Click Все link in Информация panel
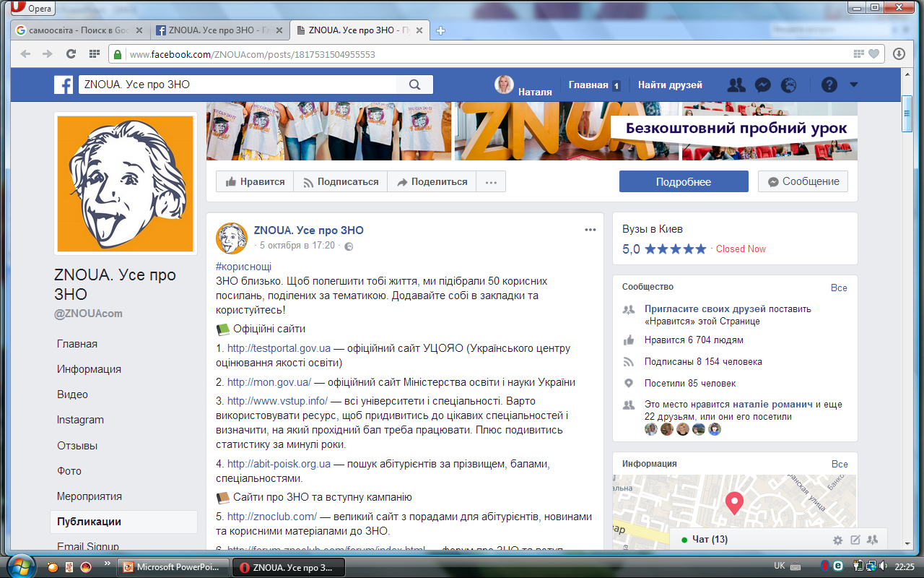The image size is (924, 578). 839,464
